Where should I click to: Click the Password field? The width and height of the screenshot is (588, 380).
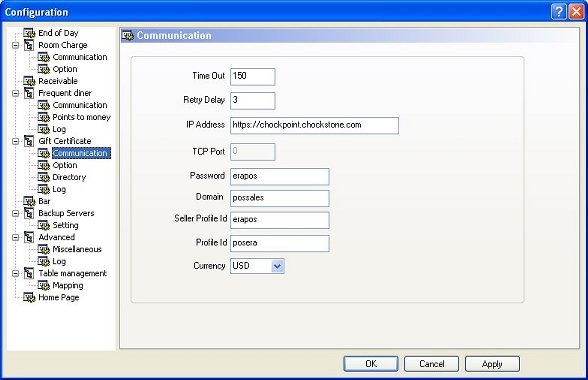click(280, 176)
